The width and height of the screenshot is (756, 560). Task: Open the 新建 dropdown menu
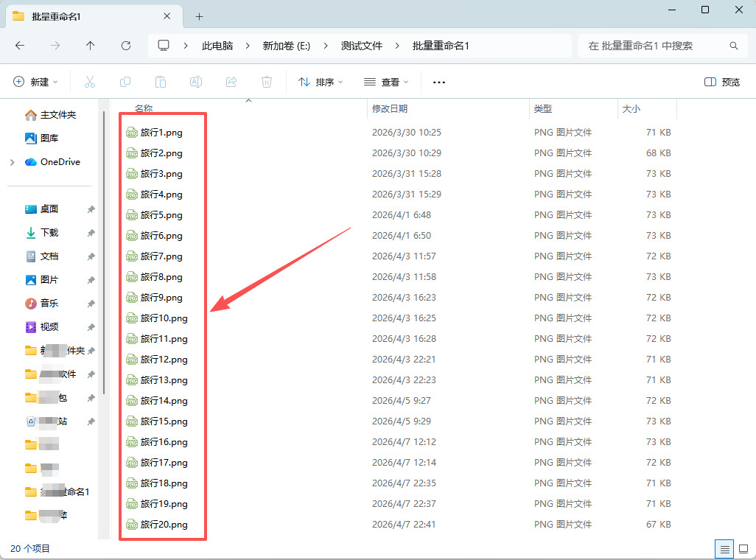point(35,82)
